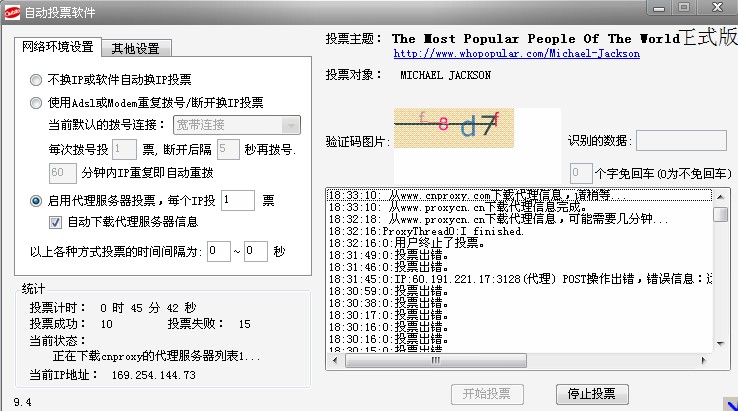The height and width of the screenshot is (411, 738).
Task: Switch to 其他设置 tab
Action: 136,48
